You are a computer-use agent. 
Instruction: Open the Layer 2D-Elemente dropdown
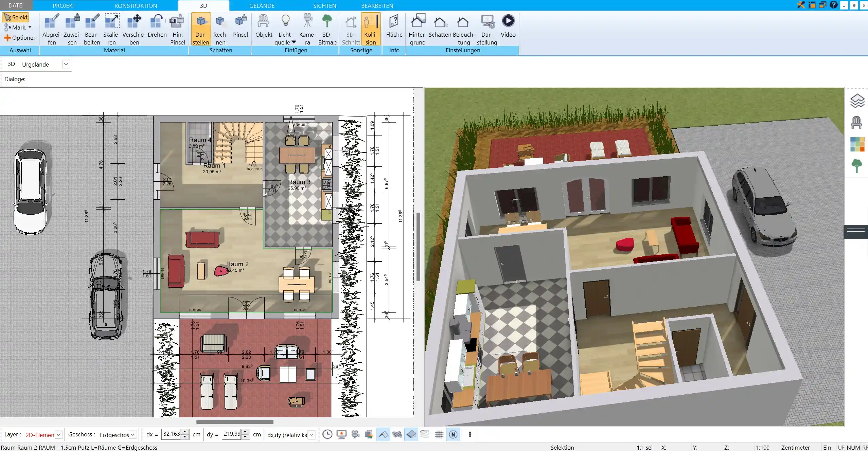[58, 434]
